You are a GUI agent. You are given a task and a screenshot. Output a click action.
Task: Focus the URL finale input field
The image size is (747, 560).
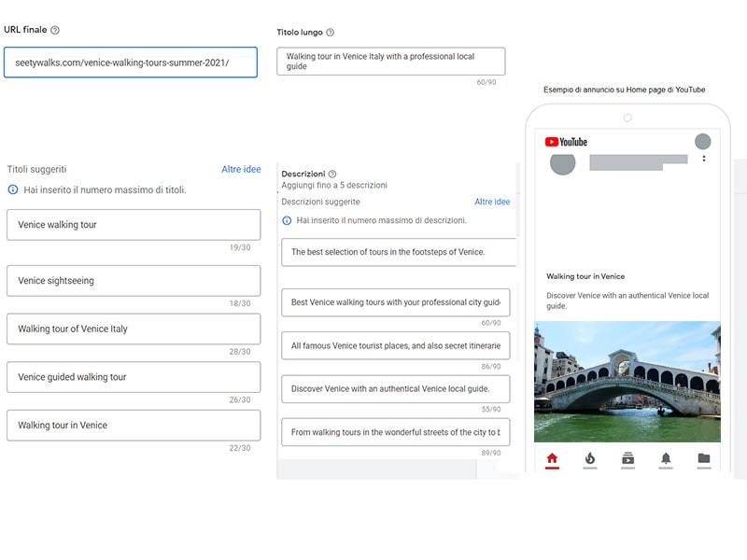pyautogui.click(x=131, y=63)
